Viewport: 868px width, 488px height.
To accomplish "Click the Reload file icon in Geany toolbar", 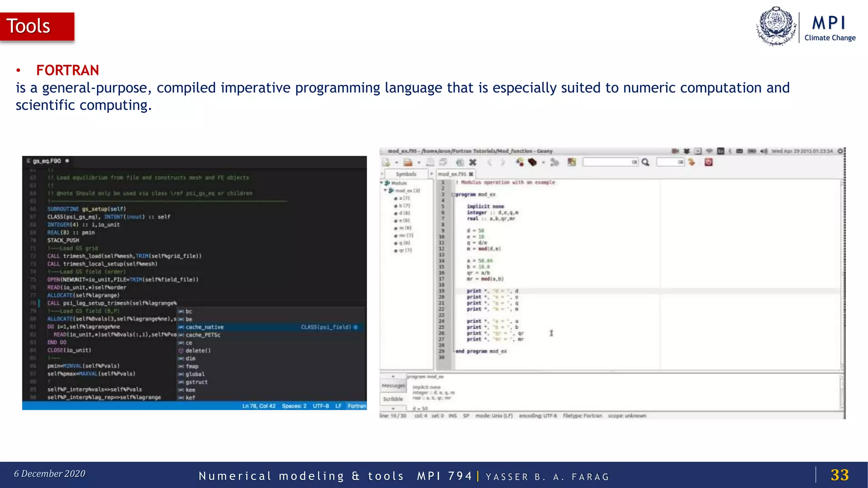I will click(460, 162).
